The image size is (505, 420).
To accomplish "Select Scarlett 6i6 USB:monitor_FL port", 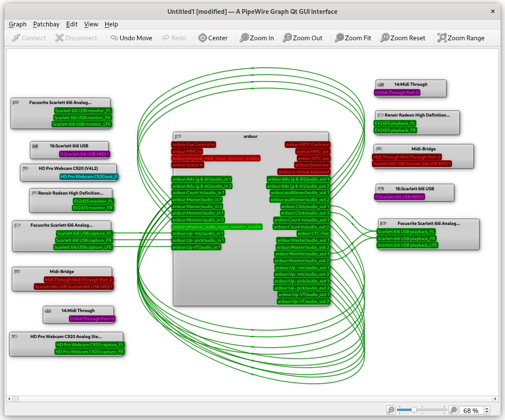I will pos(83,111).
